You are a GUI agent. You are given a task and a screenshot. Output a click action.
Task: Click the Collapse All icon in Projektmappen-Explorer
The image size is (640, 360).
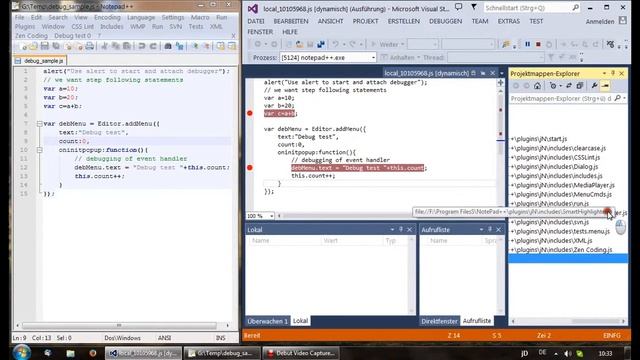point(579,86)
